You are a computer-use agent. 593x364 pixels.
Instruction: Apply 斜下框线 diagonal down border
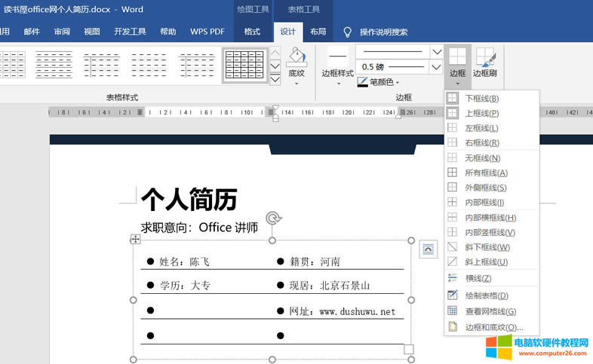(x=488, y=247)
